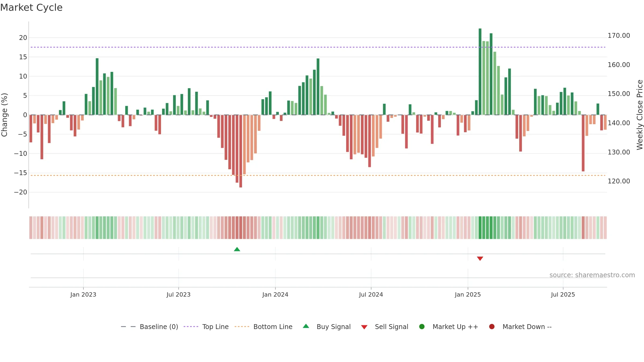Viewport: 644px width, 362px height.
Task: Click the Jan 2023 axis label
Action: [83, 294]
